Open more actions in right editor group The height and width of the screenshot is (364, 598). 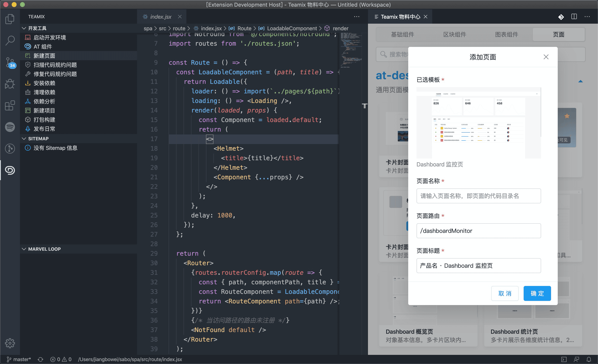coord(587,16)
